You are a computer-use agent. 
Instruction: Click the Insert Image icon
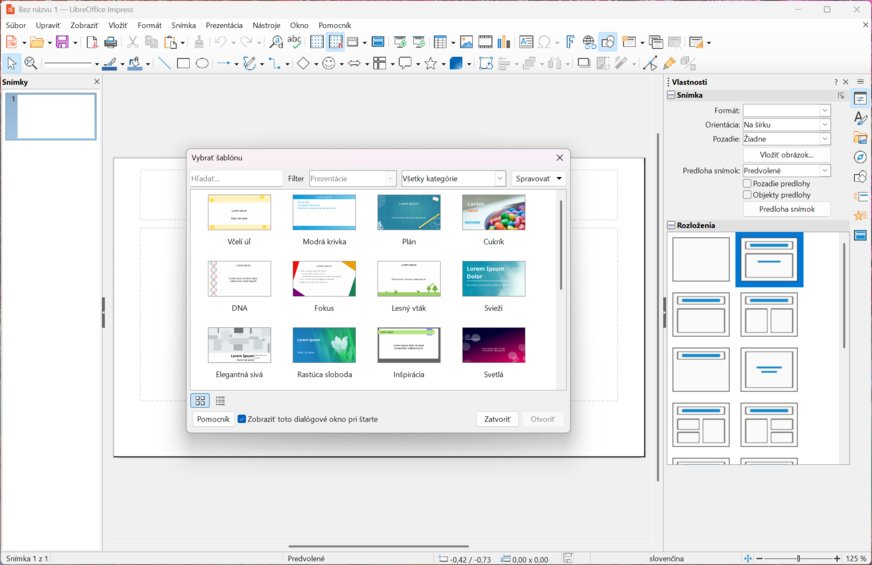pos(467,42)
